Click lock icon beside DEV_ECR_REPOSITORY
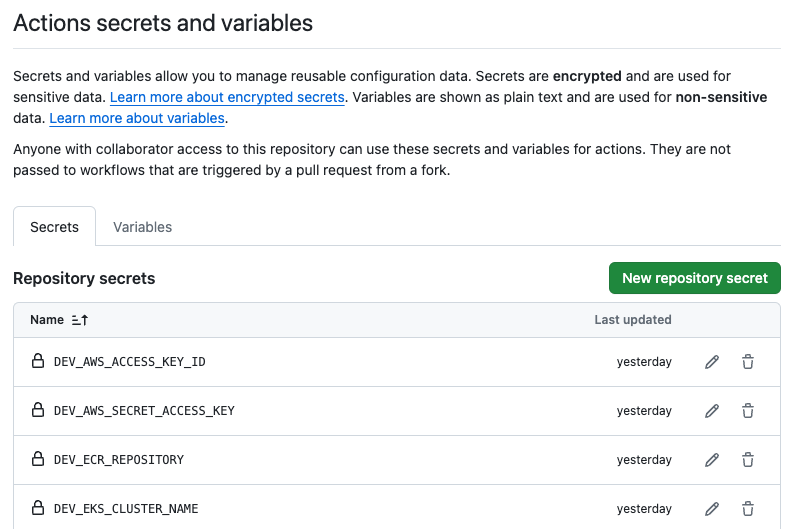The width and height of the screenshot is (789, 529). [x=38, y=459]
